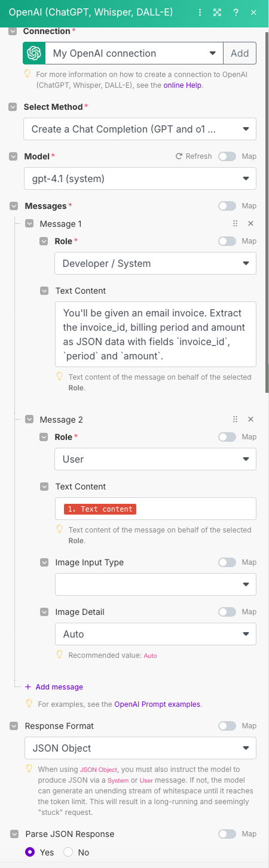Open help via the question mark icon

(236, 13)
